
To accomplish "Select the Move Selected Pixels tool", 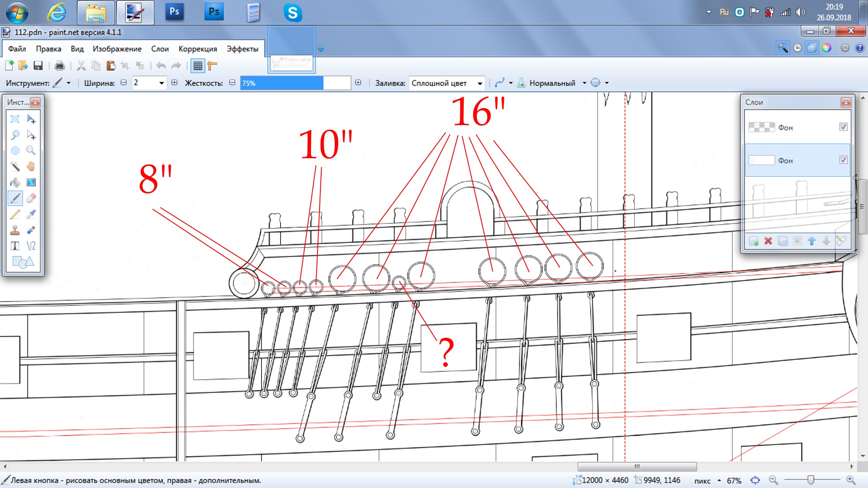I will [31, 119].
